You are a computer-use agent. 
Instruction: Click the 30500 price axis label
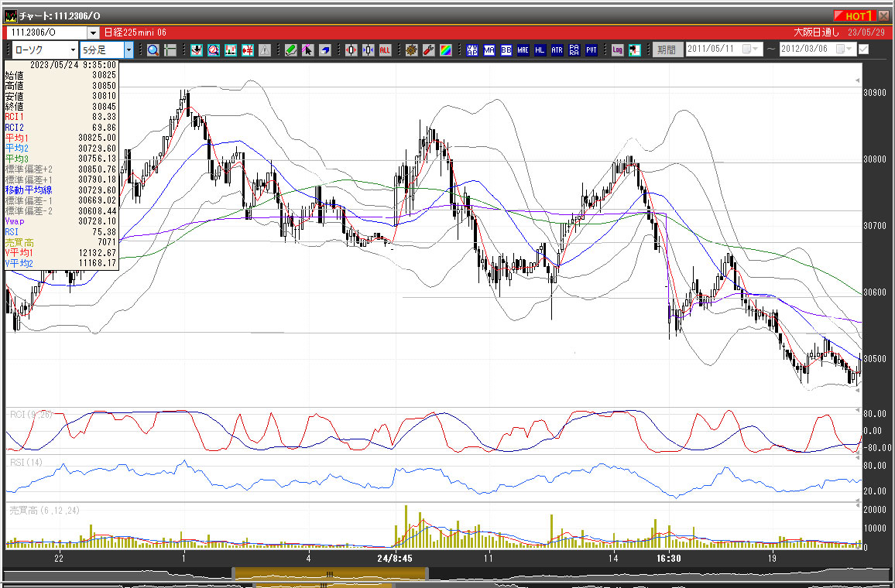click(x=875, y=359)
